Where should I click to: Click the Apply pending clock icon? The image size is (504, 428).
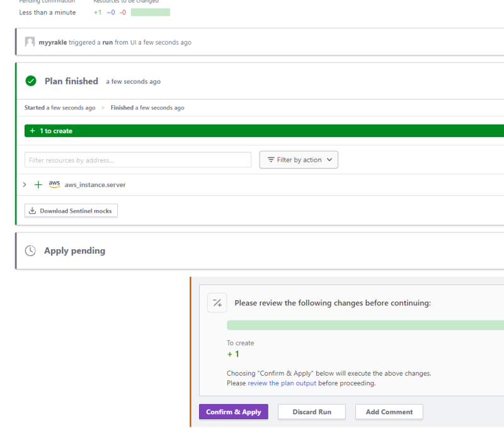click(30, 251)
